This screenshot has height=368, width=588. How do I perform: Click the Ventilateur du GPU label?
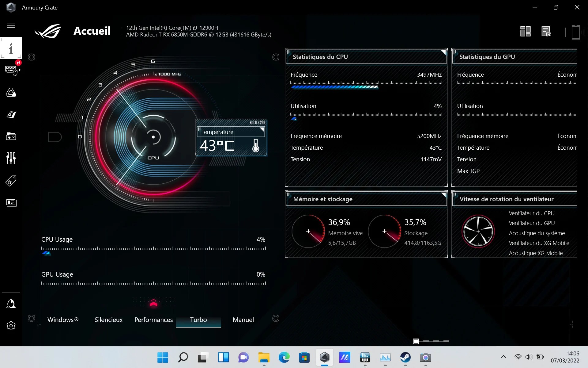pyautogui.click(x=532, y=223)
